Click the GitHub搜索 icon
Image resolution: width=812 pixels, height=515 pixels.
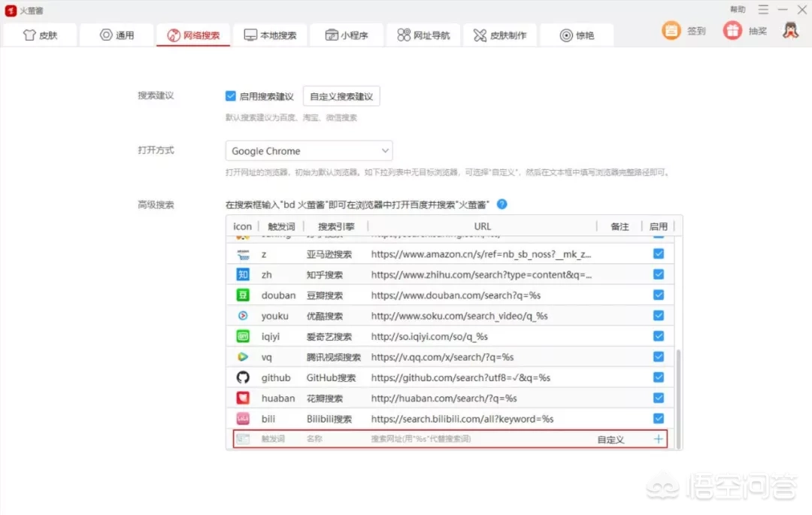coord(243,377)
